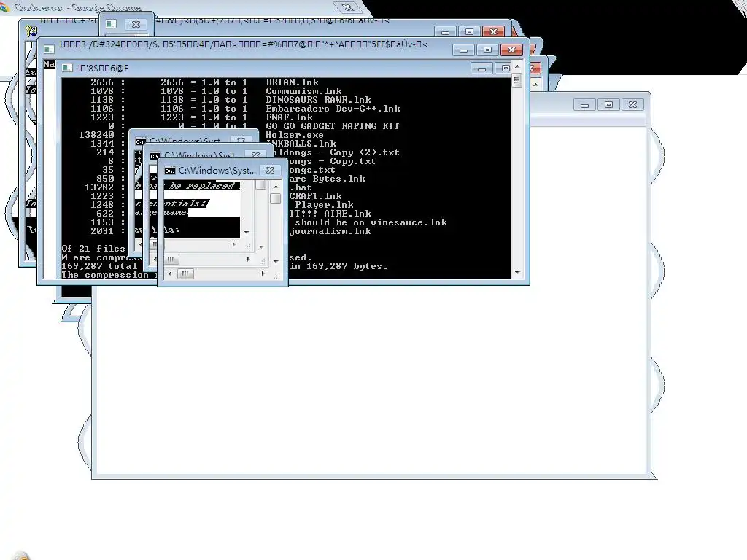Minimize the '-□'8$□□6@F' console window
Screen dimensions: 747x560
click(x=481, y=68)
